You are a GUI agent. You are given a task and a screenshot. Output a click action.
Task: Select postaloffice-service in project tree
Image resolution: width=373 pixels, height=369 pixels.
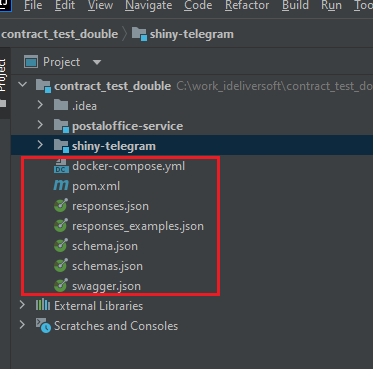127,126
